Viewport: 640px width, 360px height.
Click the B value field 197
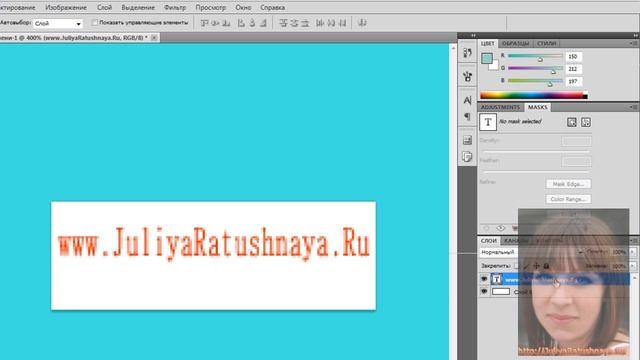click(x=573, y=81)
